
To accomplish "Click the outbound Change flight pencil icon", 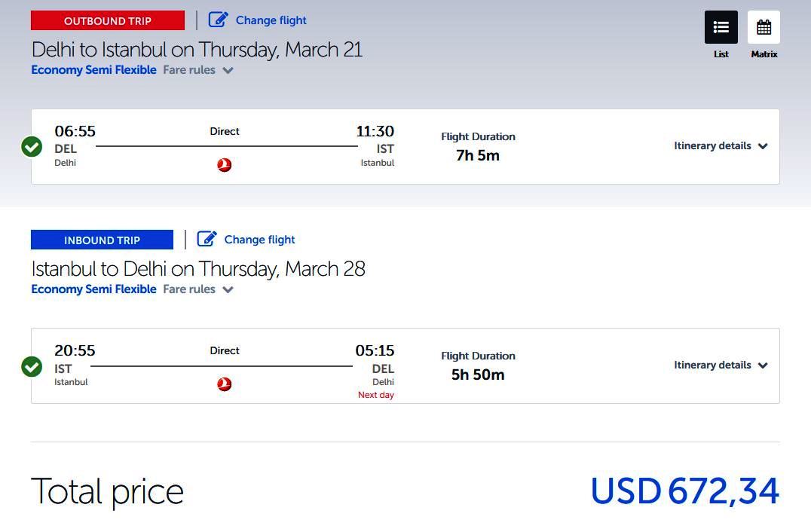I will (219, 20).
